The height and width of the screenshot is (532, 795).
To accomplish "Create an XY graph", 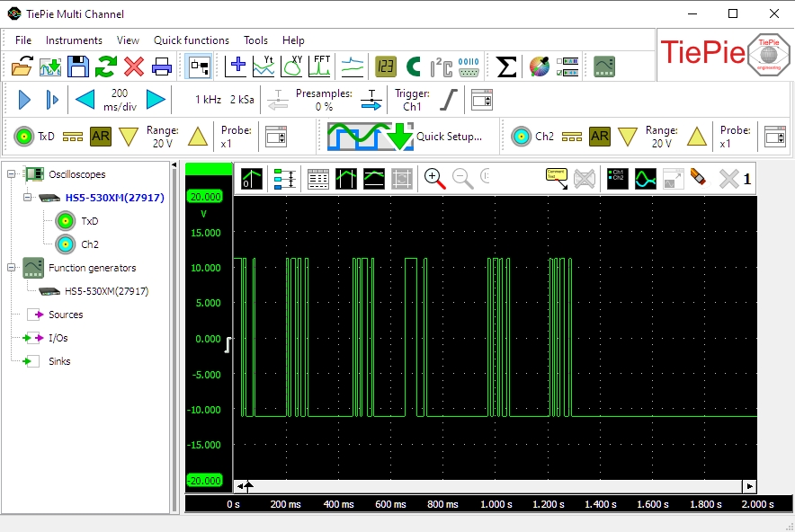I will click(292, 66).
